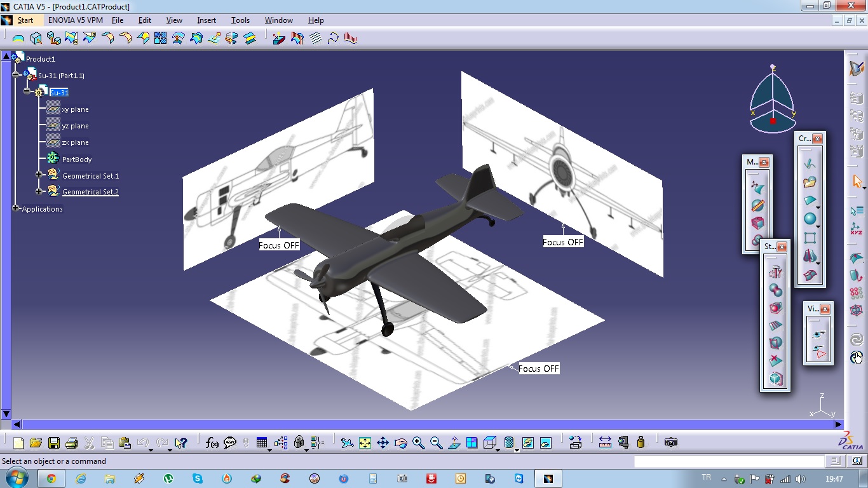The width and height of the screenshot is (868, 488).
Task: Click the sphere icon in Cr... toolbar
Action: 810,219
